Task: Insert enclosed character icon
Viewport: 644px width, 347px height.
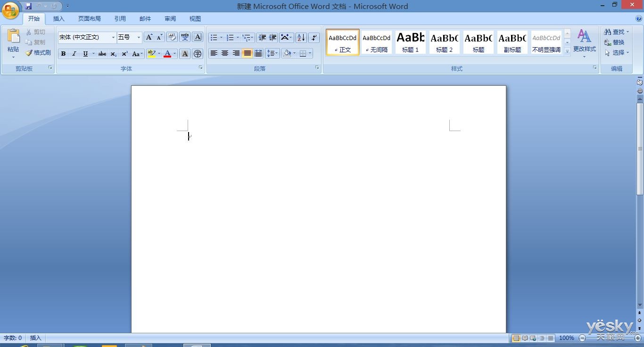Action: 198,54
